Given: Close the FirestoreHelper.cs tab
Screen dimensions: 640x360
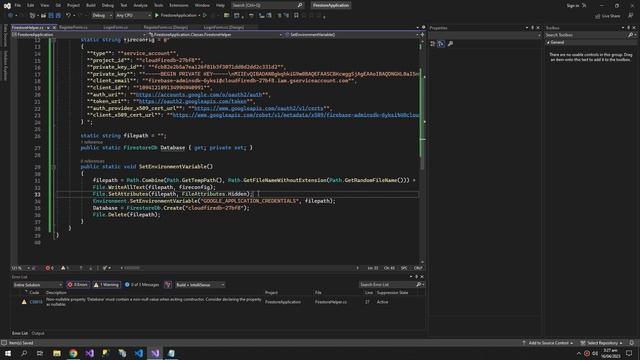Looking at the screenshot, I should (54, 28).
